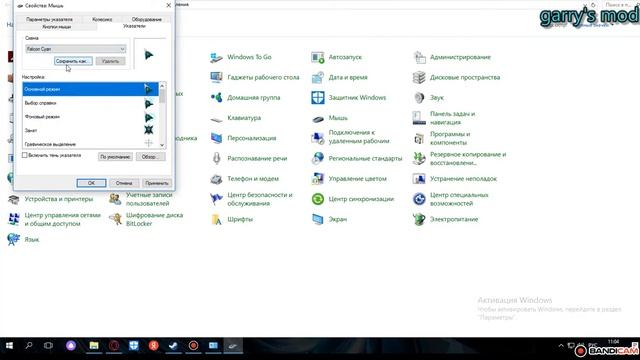The height and width of the screenshot is (360, 640).
Task: Click the Администрирование icon
Action: click(x=419, y=57)
